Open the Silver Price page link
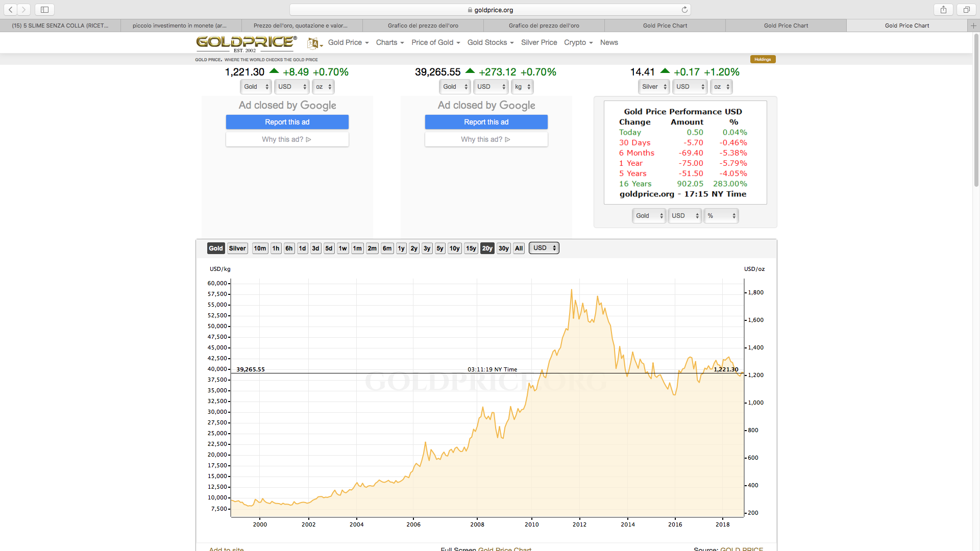Screen dimensions: 980x551 point(539,42)
